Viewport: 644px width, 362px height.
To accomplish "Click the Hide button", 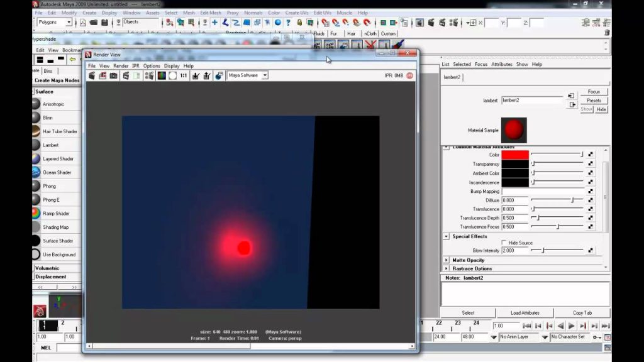I will 601,109.
